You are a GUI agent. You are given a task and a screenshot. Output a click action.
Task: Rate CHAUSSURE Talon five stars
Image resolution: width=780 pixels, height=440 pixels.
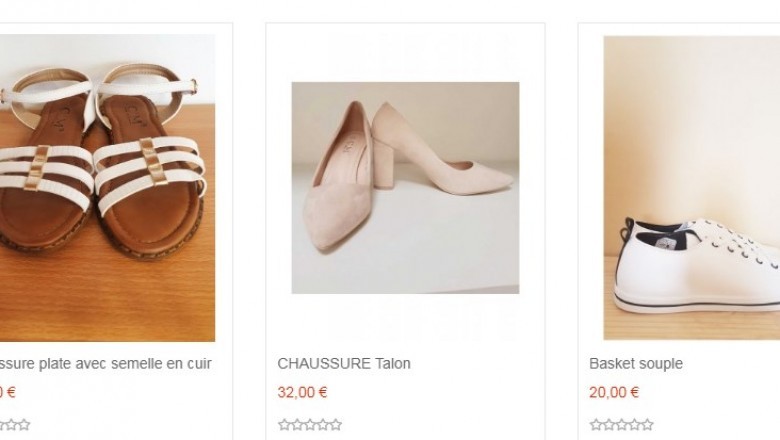[x=336, y=425]
